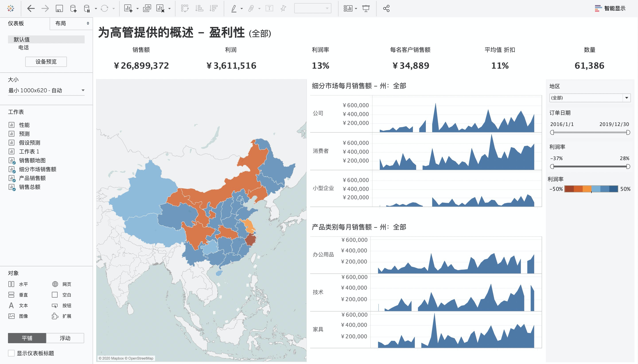Enable 显示仪表板标题 checkbox
Viewport: 638px width, 364px height.
click(11, 353)
